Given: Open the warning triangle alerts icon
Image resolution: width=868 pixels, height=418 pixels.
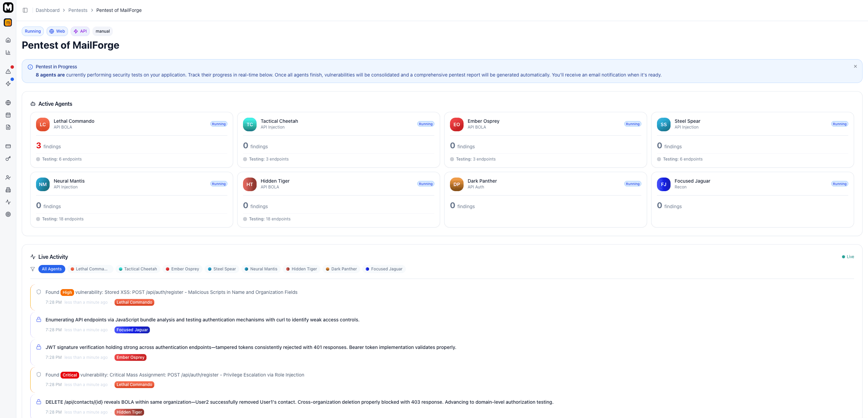Looking at the screenshot, I should click(8, 71).
